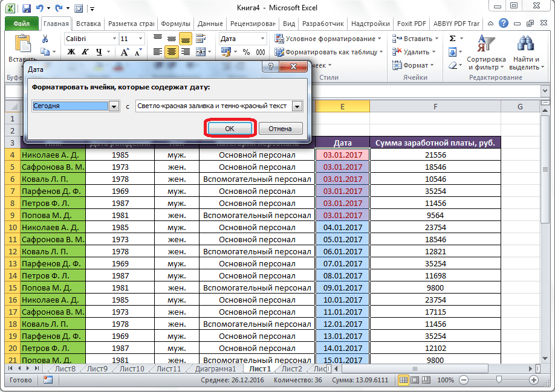Click the Save icon in quick access toolbar
555x392 pixels.
(x=27, y=9)
